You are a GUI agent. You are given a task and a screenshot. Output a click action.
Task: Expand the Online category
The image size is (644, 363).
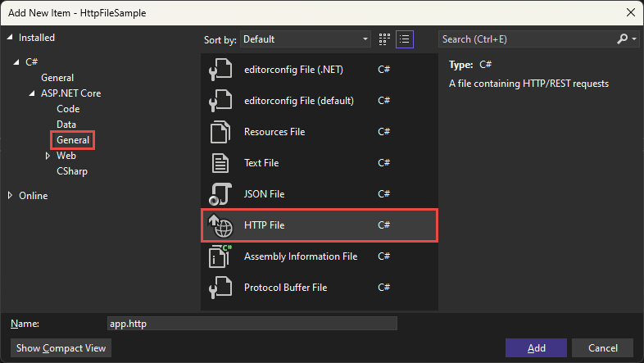tap(10, 196)
